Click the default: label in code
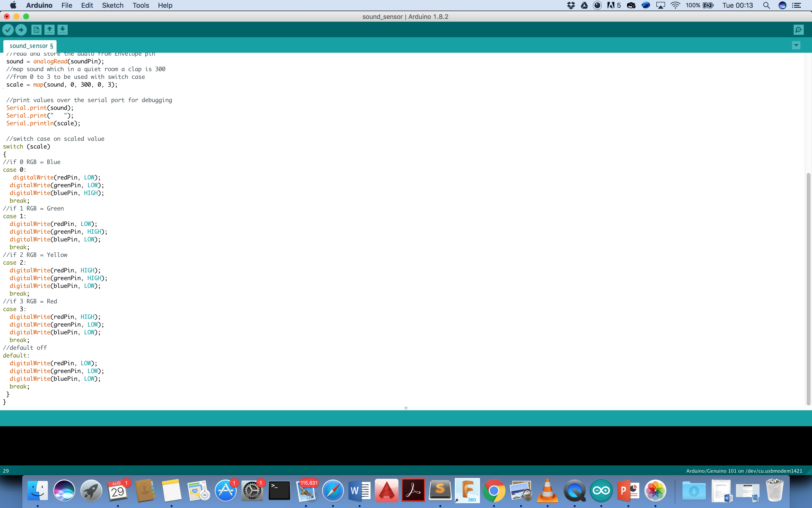 16,355
